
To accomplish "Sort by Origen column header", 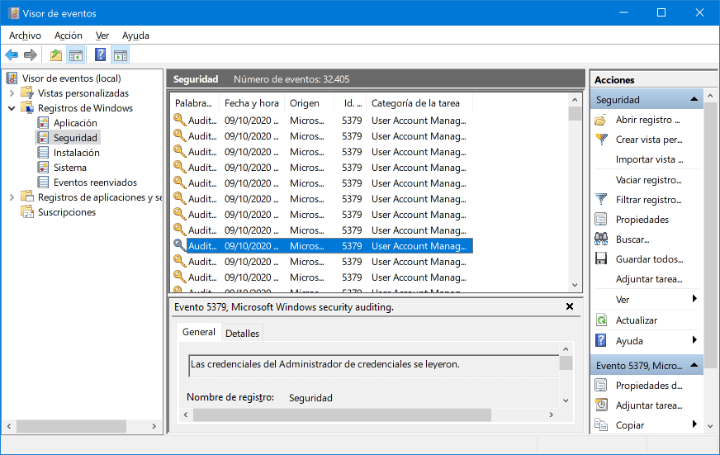I will (309, 103).
